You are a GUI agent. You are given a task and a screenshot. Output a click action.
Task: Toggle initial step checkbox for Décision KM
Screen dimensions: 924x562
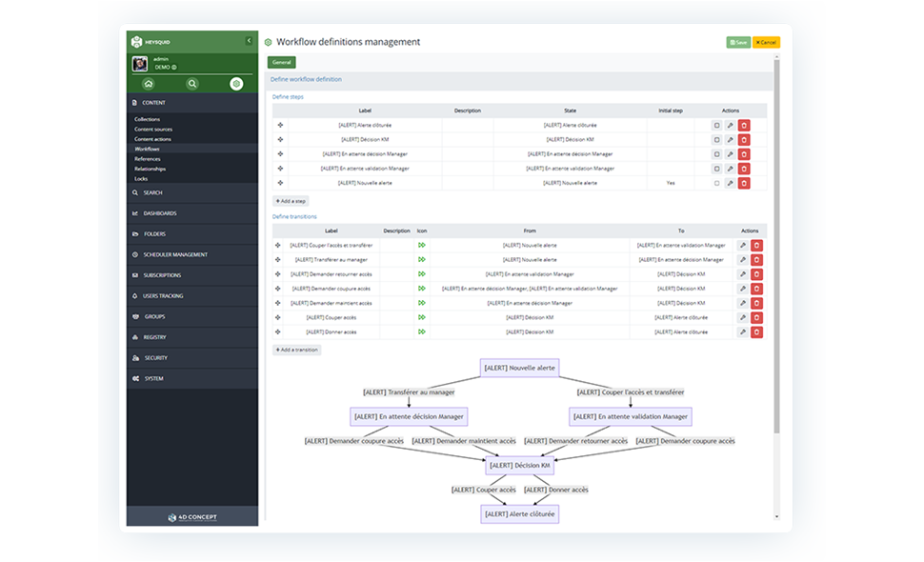coord(716,140)
